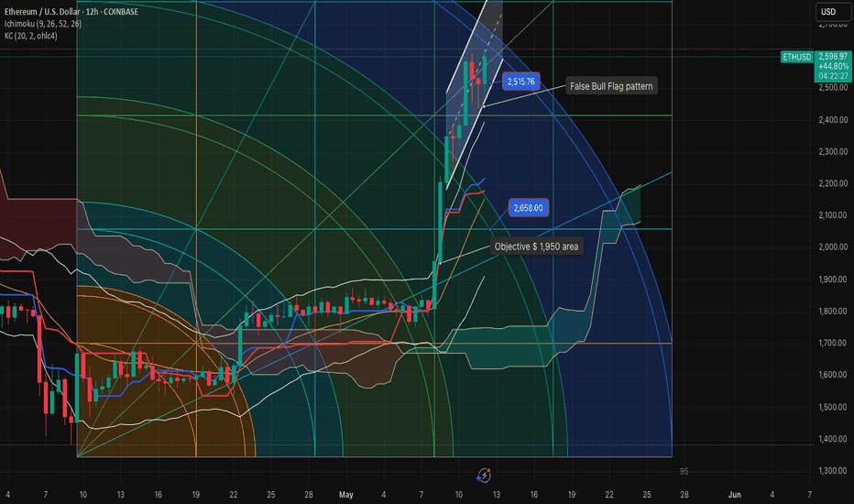
Task: Select the Objective $ 1,950 area callout
Action: [536, 247]
